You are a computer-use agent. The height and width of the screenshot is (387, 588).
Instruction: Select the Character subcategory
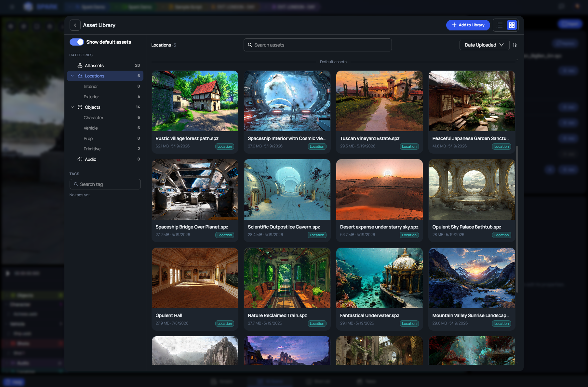[105, 117]
